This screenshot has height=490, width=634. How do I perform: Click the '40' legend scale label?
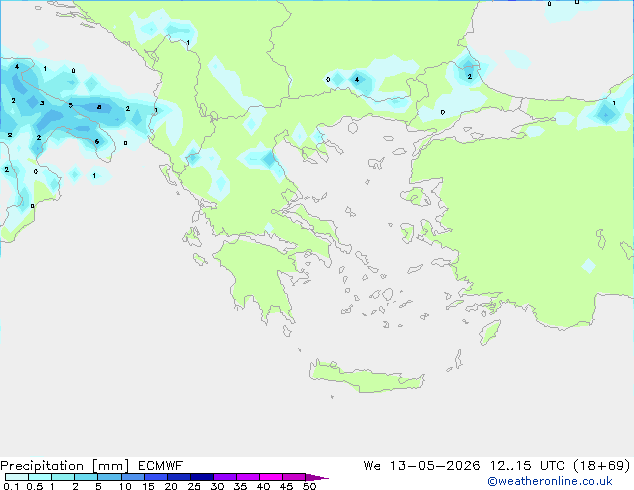(x=263, y=486)
